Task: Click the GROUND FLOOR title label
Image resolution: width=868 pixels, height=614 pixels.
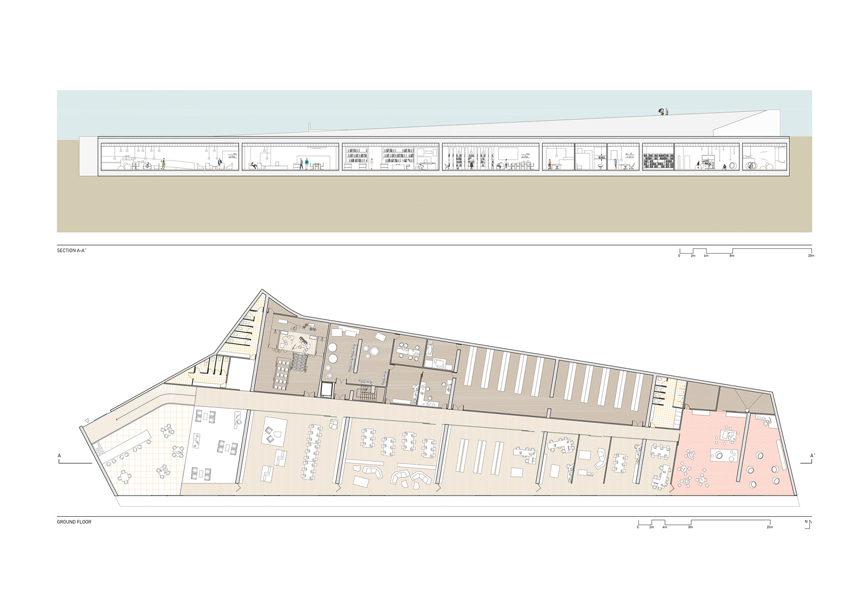Action: pos(74,522)
